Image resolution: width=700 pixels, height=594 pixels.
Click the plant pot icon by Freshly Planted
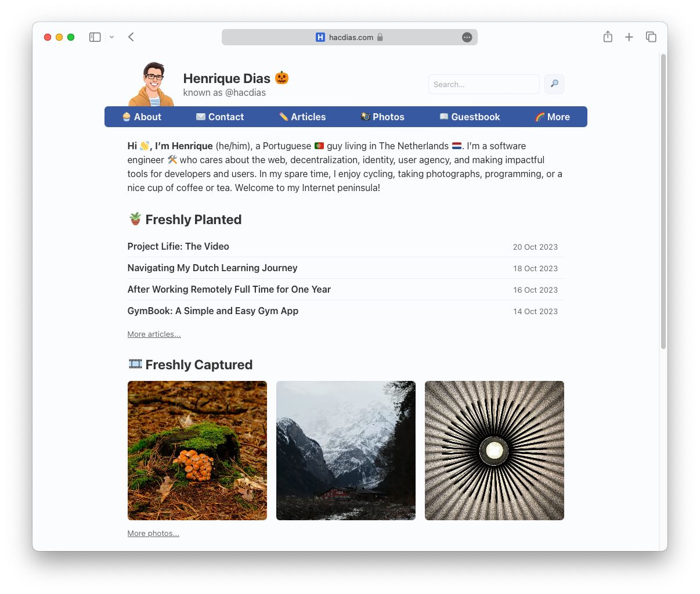135,218
